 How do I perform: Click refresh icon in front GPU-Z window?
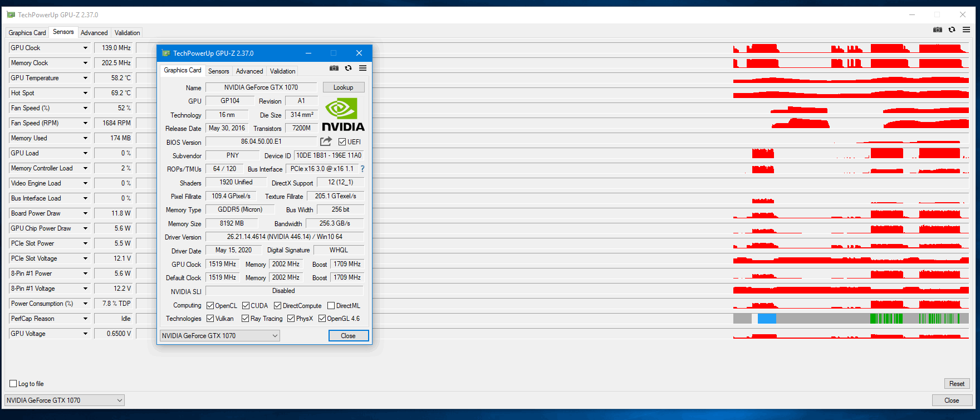tap(349, 68)
